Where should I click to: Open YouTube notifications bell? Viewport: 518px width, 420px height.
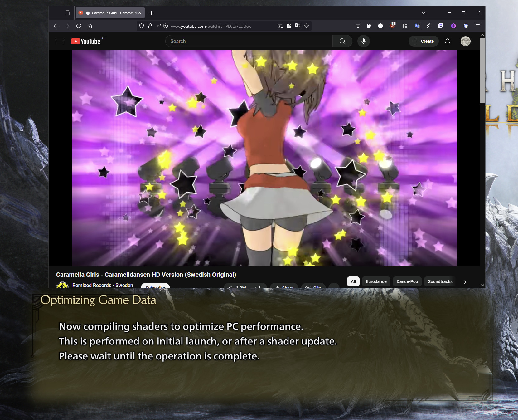pos(447,41)
